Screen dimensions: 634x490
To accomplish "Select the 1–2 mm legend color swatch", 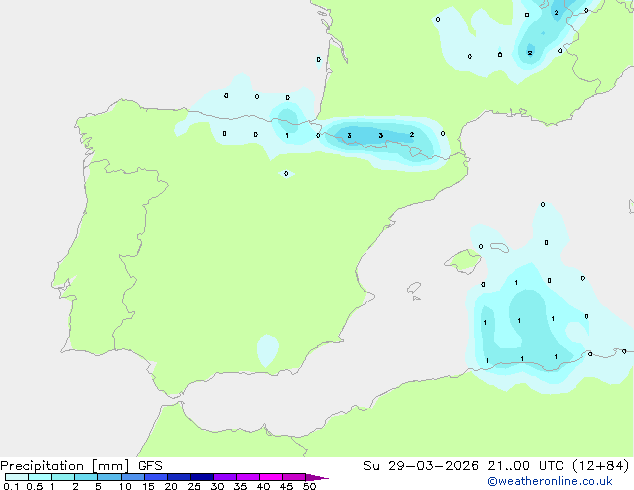I will 63,477.
